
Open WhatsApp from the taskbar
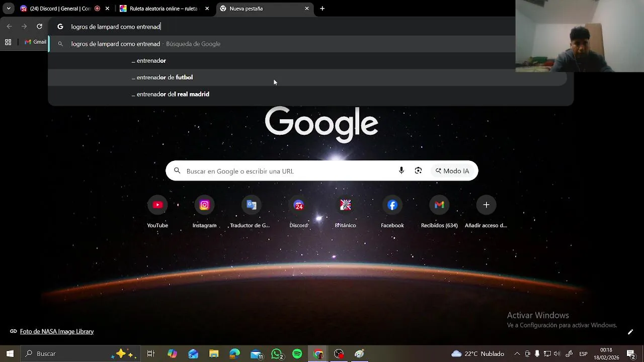tap(277, 354)
